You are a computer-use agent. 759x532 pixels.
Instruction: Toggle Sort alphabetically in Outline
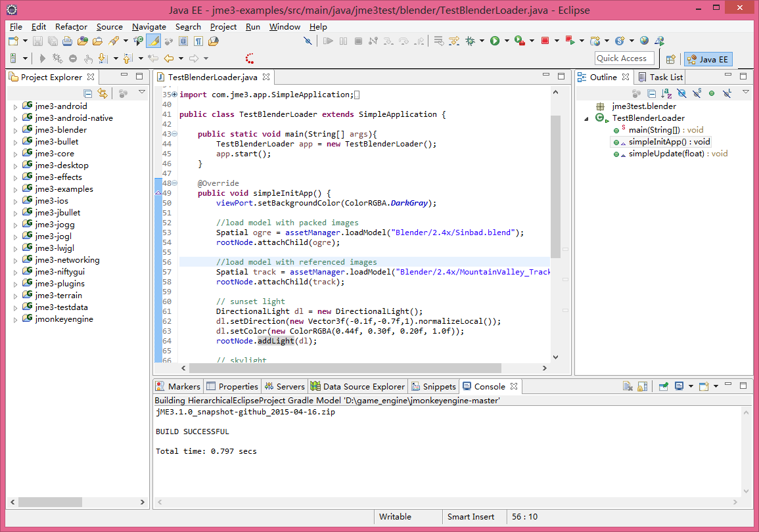tap(666, 93)
